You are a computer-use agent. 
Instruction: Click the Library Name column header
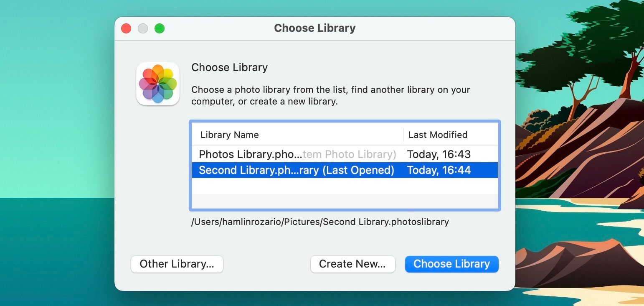click(229, 135)
